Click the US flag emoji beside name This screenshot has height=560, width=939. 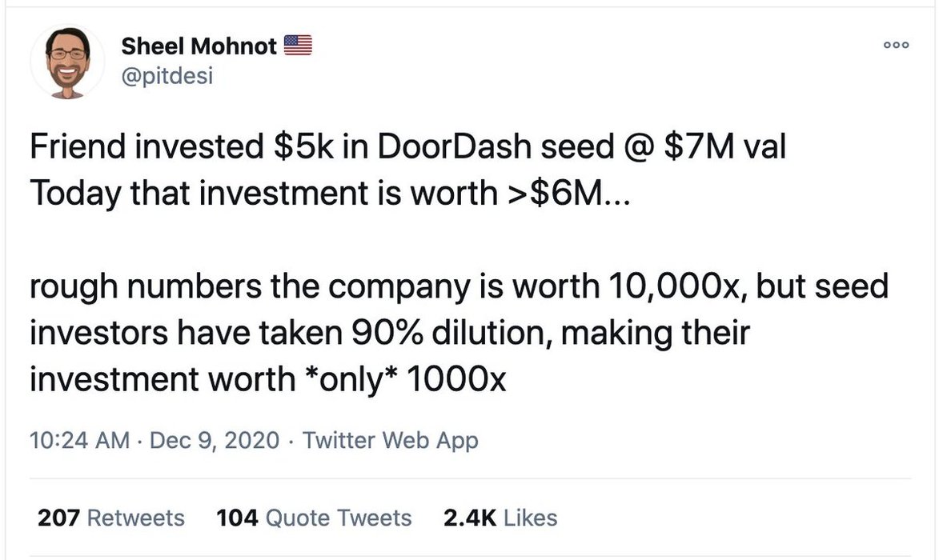coord(298,46)
